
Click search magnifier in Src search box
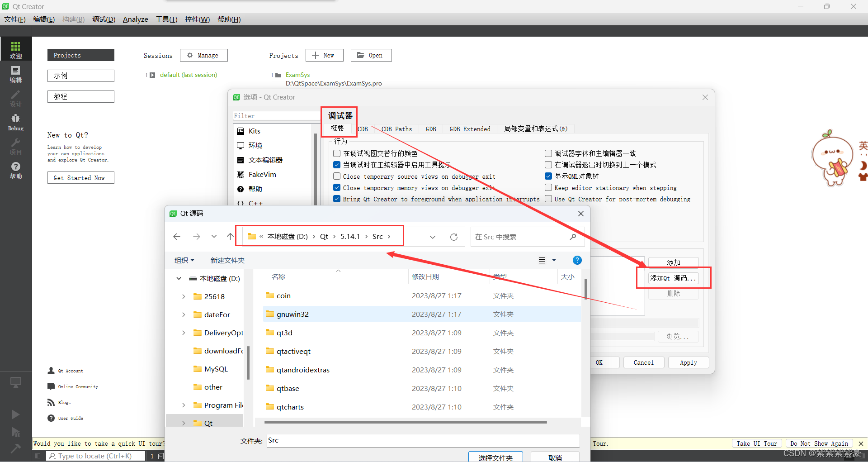coord(573,237)
